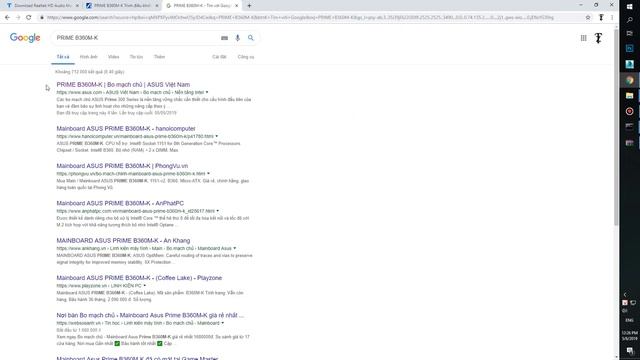Open PRIME B360M-K ASUS Việt Nam result

(x=123, y=84)
